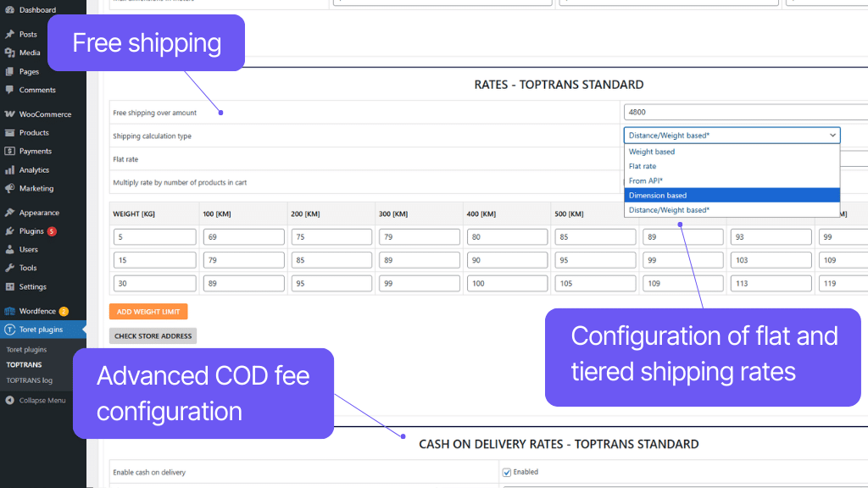Click the Marketing megaphone icon
Image resolution: width=868 pixels, height=488 pixels.
(9, 188)
